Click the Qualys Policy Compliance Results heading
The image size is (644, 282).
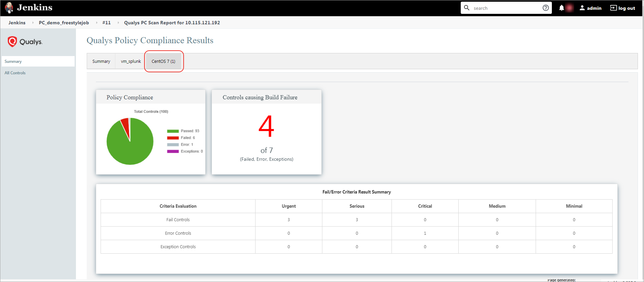click(150, 41)
